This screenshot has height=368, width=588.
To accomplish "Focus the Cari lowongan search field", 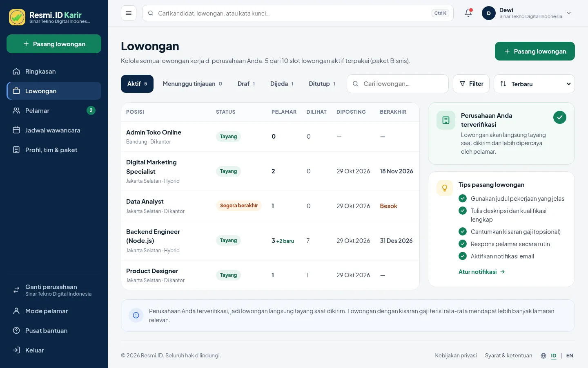I will (x=398, y=84).
